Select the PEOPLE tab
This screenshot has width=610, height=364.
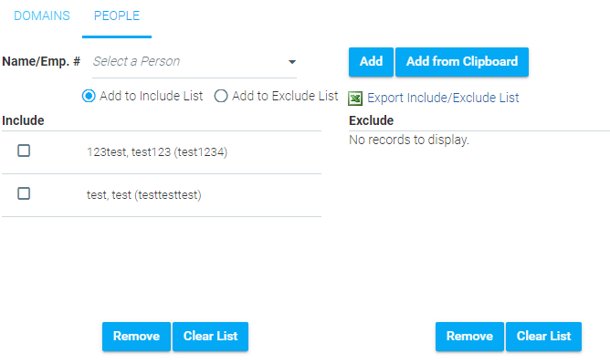(x=117, y=16)
